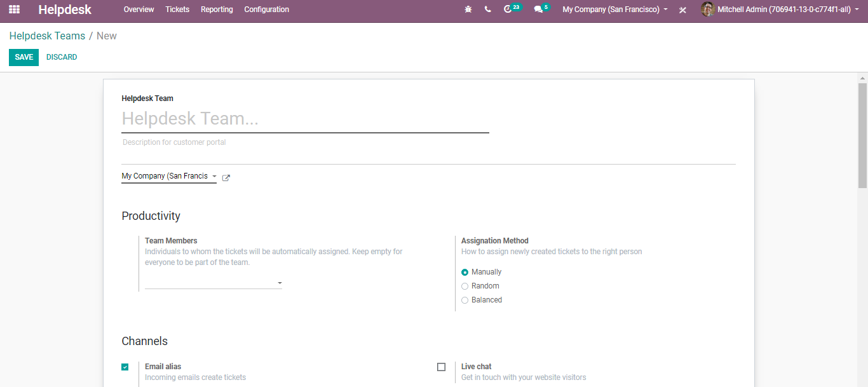
Task: Open the Team Members dropdown
Action: [x=214, y=283]
